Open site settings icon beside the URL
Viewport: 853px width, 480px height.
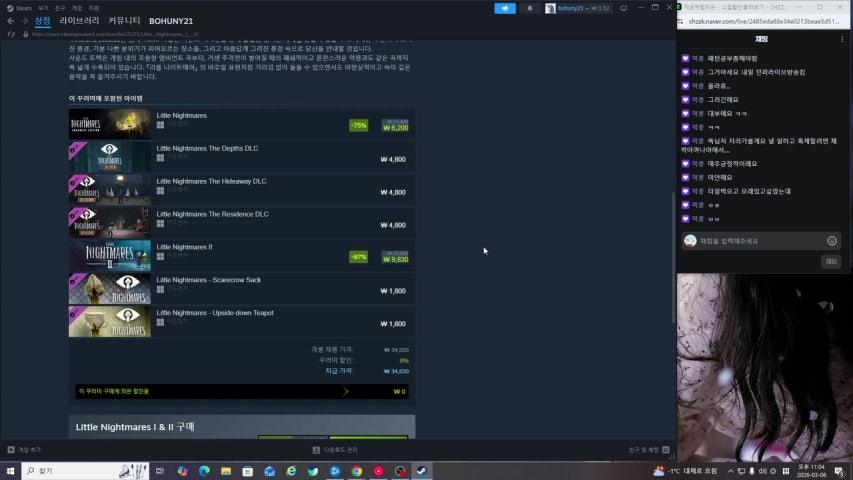(680, 21)
